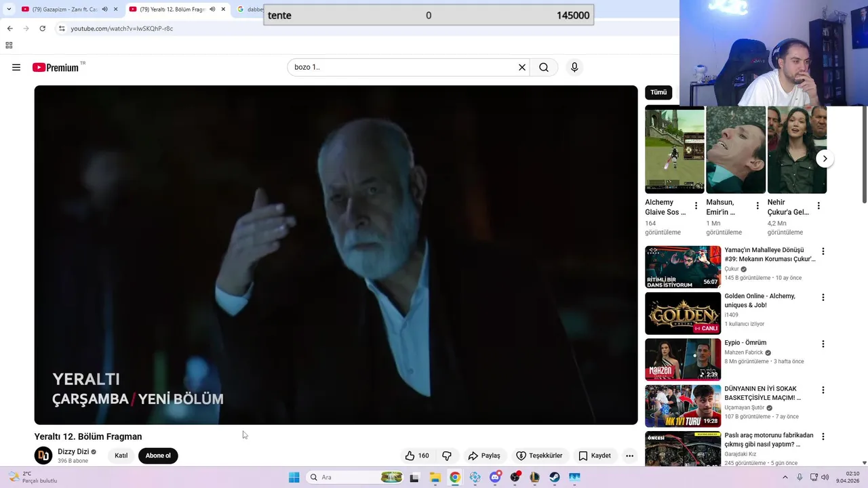Open more actions ellipsis under video

click(x=629, y=455)
